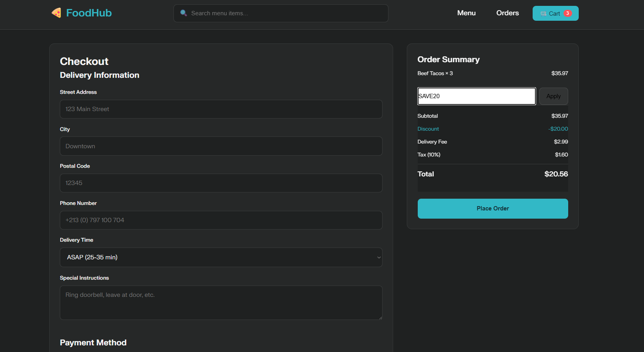Click the shopping cart icon
The height and width of the screenshot is (352, 644).
[543, 14]
